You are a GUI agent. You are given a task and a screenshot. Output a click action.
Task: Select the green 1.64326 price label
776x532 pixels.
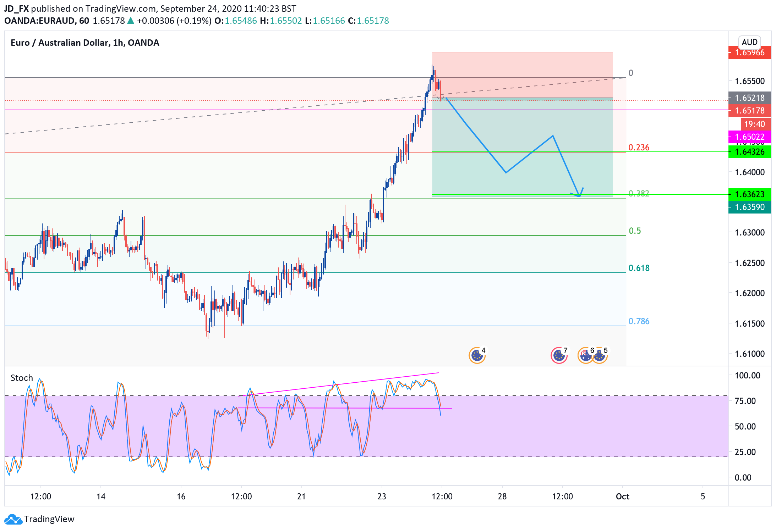click(x=749, y=152)
